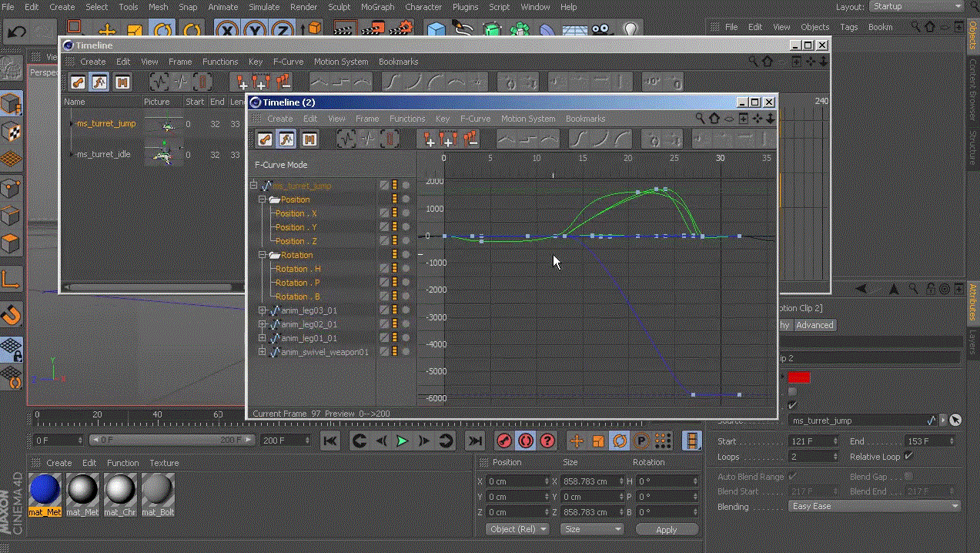Click Add Key icon in Timeline (2)

(x=429, y=139)
